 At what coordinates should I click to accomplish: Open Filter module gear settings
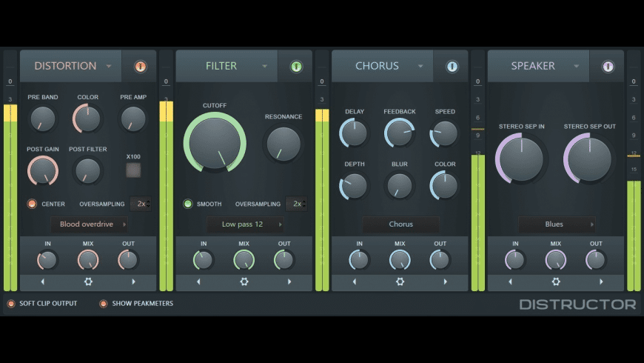pos(244,282)
